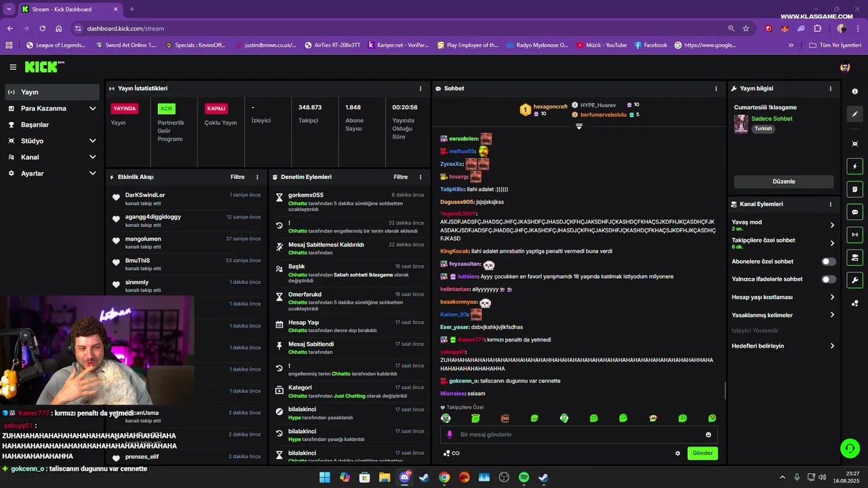Viewport: 868px width, 488px height.
Task: Select Yayın in left sidebar
Action: click(54, 92)
